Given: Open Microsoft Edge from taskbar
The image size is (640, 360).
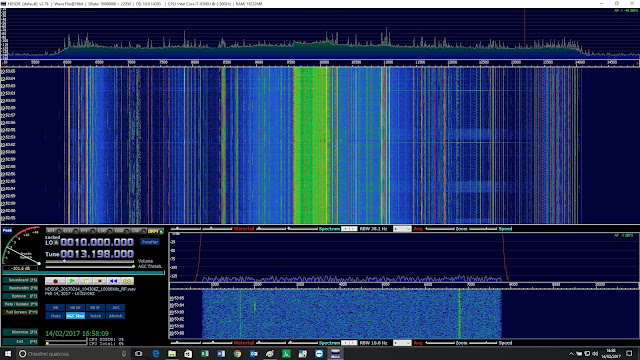Looking at the screenshot, I should (156, 353).
